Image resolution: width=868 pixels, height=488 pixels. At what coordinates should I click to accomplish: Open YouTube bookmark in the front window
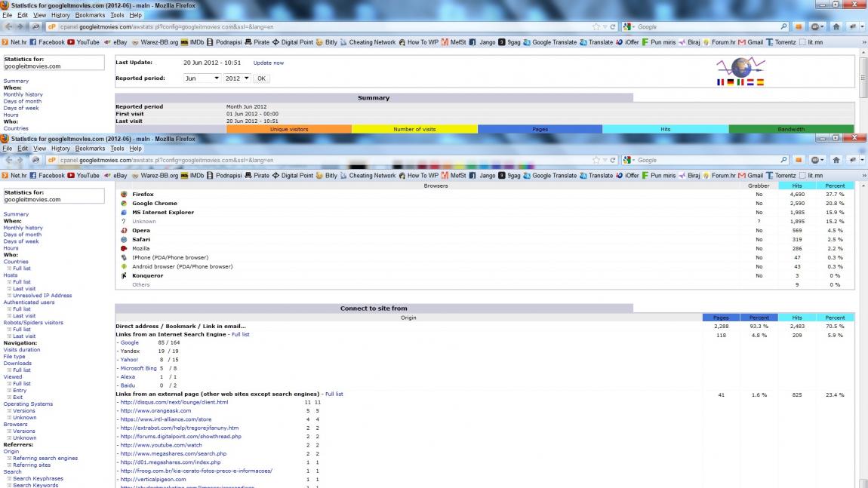point(83,176)
